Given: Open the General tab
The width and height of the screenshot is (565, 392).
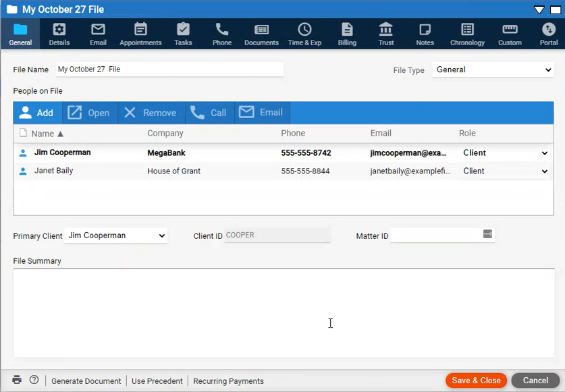Looking at the screenshot, I should [20, 34].
